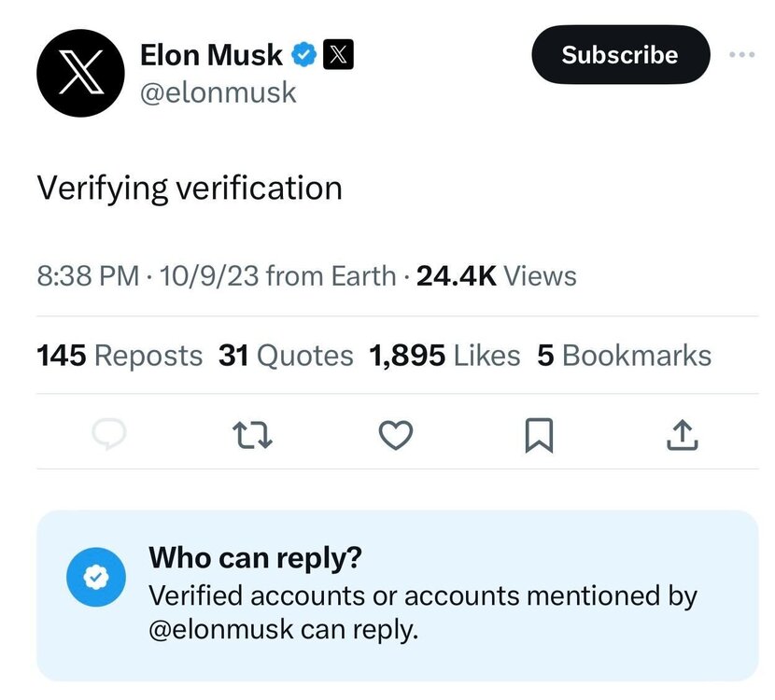
Task: Select the tweet text Verifying verification
Action: coord(189,188)
